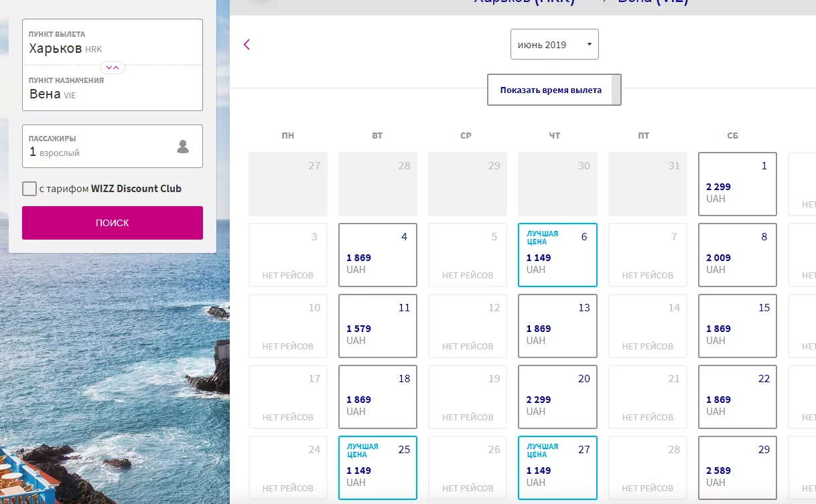Click the passenger silhouette icon
Image resolution: width=816 pixels, height=504 pixels.
[183, 147]
